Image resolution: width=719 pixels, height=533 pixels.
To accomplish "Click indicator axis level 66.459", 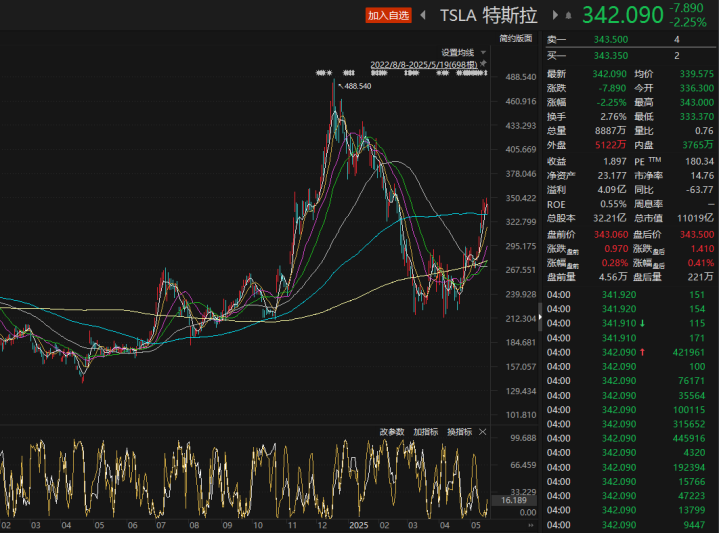I will click(x=523, y=465).
